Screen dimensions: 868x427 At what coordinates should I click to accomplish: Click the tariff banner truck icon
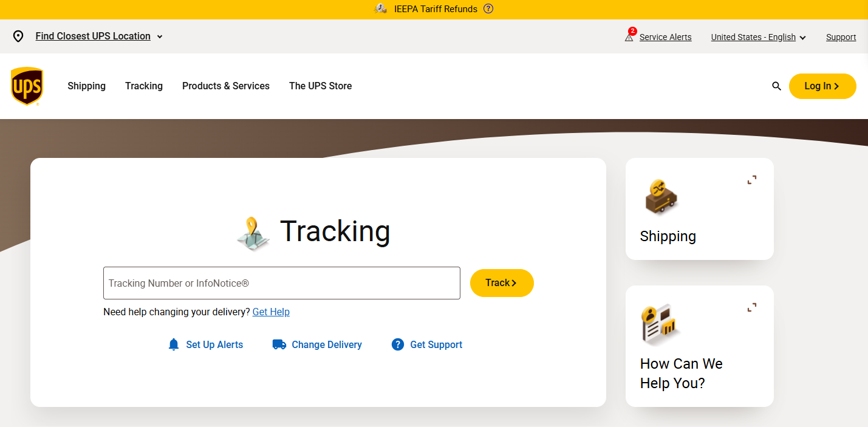pyautogui.click(x=381, y=9)
